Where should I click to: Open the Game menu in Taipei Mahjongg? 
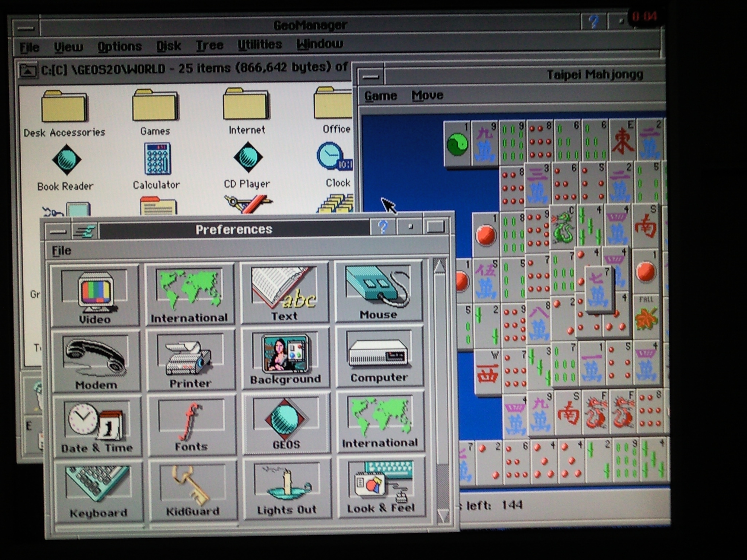coord(380,96)
